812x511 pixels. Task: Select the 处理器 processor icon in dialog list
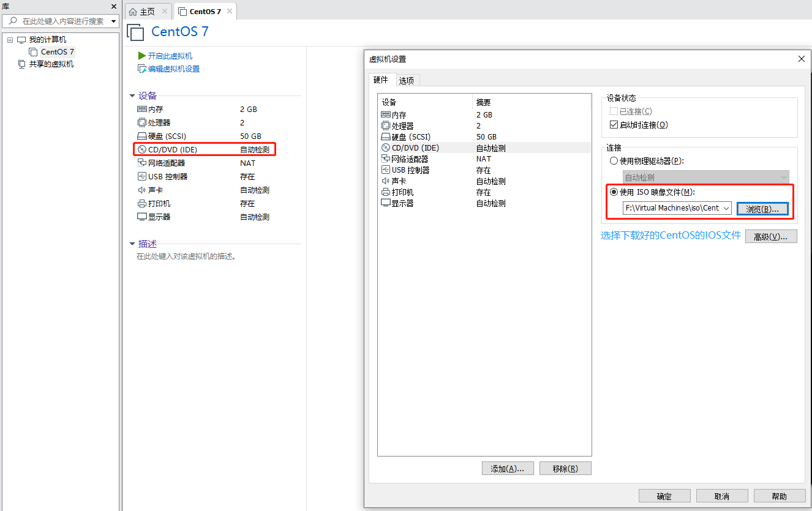pos(385,126)
